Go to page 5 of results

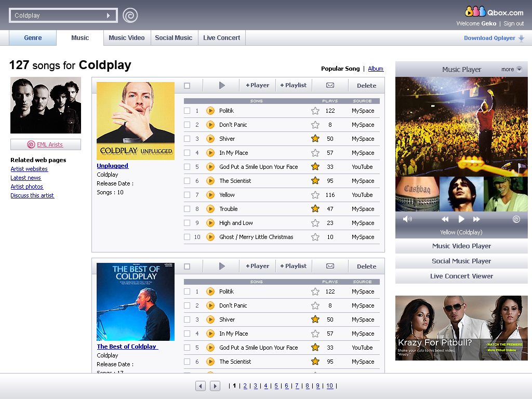(x=276, y=386)
